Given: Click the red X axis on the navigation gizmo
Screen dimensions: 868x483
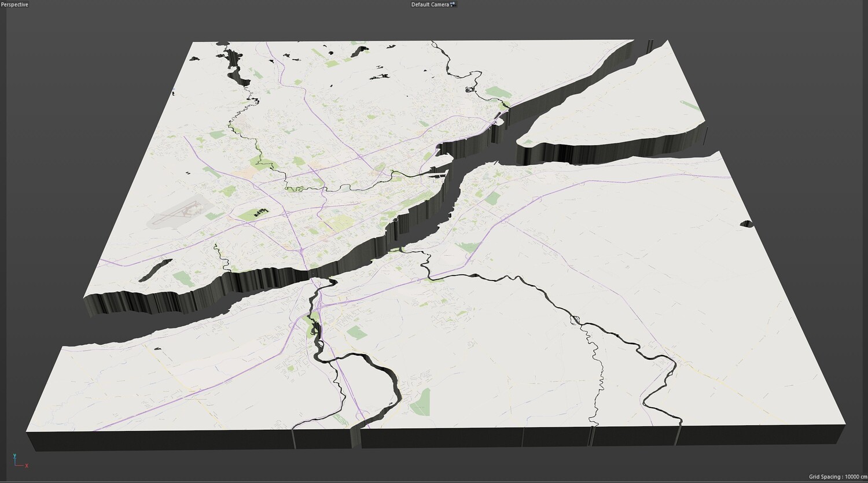Looking at the screenshot, I should (26, 465).
